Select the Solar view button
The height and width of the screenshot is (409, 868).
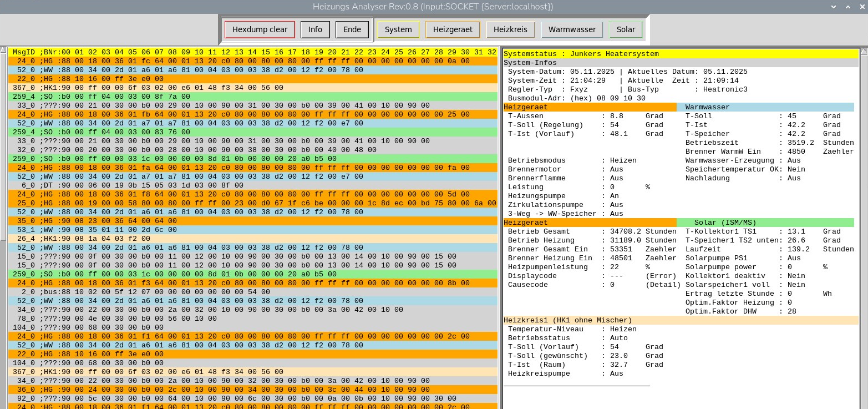tap(626, 29)
